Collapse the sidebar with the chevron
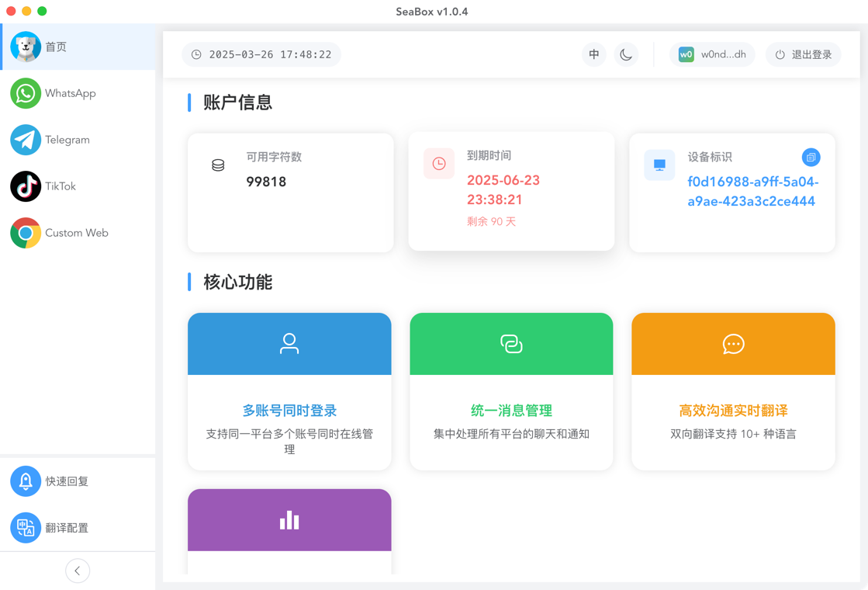The image size is (868, 590). pyautogui.click(x=78, y=571)
